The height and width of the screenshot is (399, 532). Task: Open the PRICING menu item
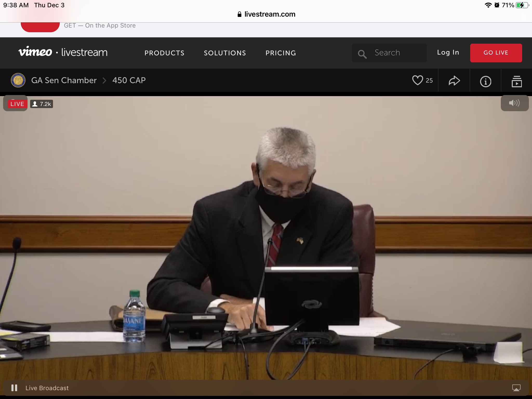[281, 53]
